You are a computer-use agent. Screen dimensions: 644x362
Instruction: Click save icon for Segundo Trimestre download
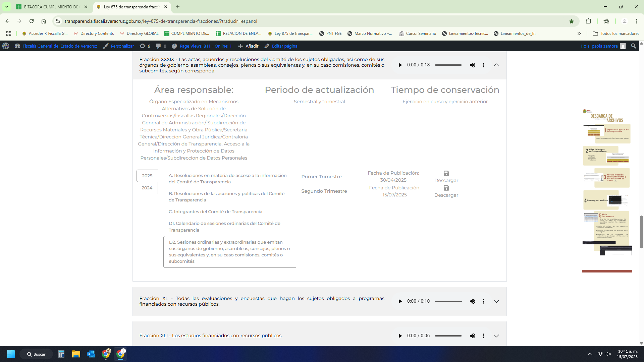[446, 188]
